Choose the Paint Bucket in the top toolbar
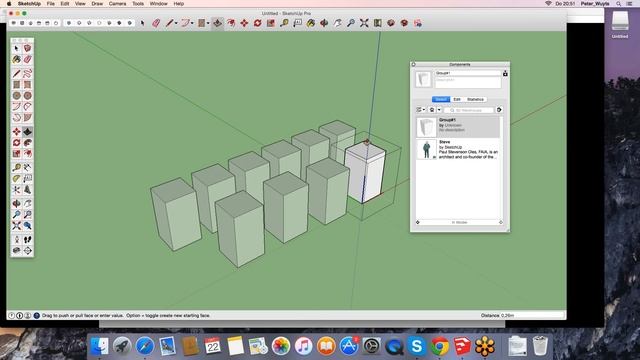 click(x=311, y=23)
